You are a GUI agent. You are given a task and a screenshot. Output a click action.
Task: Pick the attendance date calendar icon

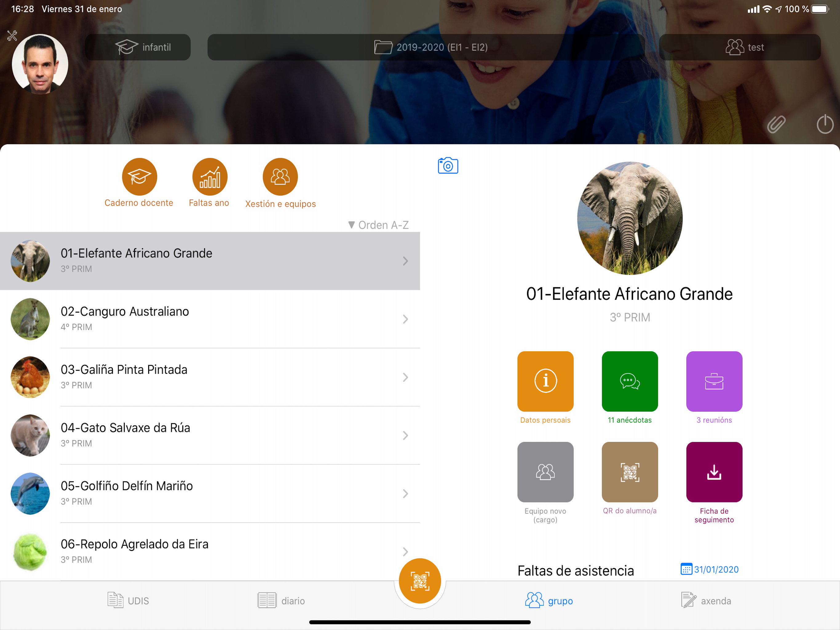(x=686, y=569)
